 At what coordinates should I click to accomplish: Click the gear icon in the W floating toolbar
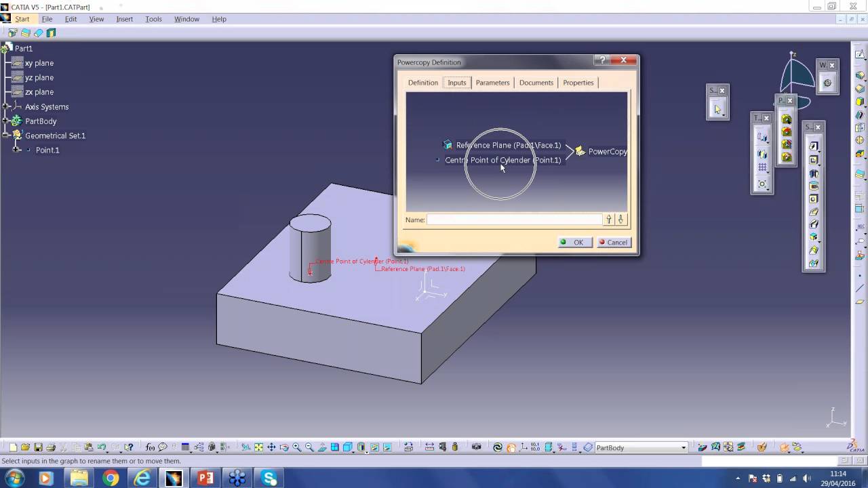click(827, 83)
